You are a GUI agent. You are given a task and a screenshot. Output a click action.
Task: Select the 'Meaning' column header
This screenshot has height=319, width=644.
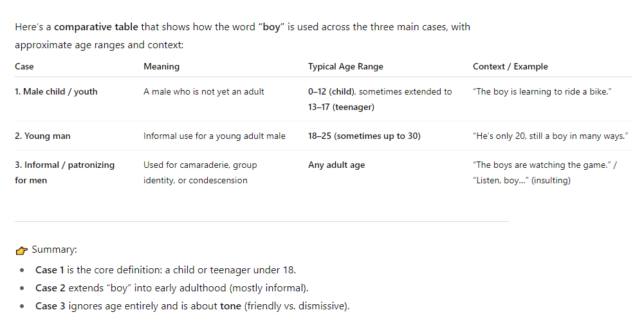[161, 66]
